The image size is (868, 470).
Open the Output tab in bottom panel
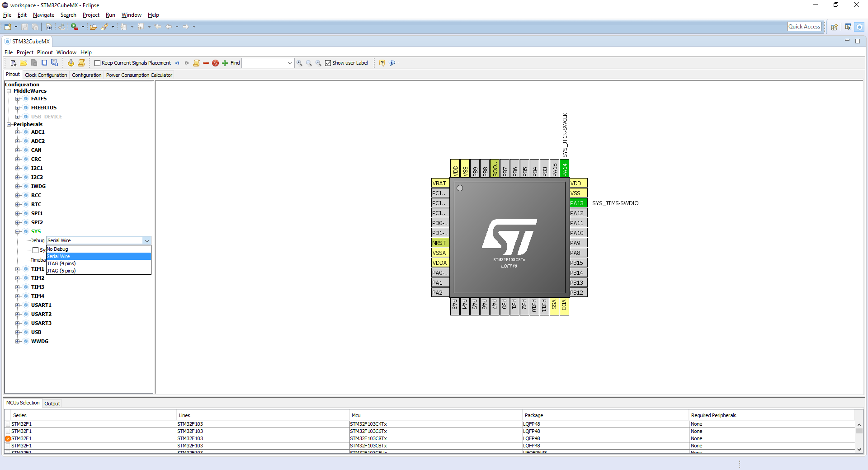[x=52, y=404]
